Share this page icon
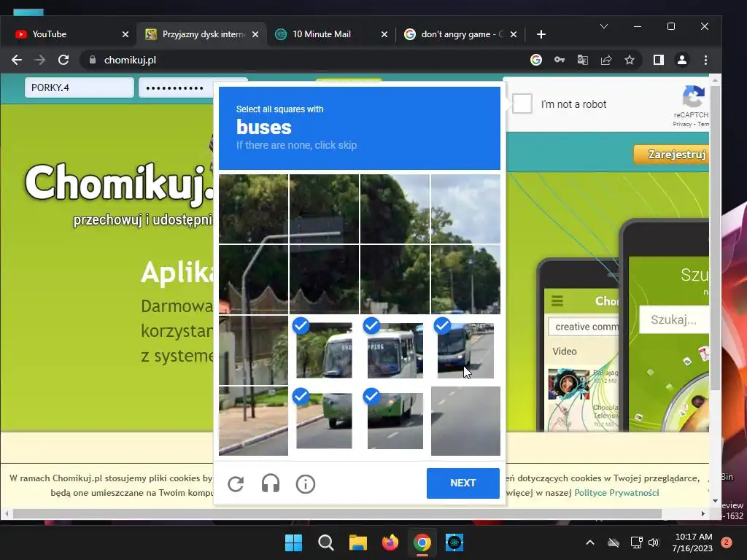This screenshot has width=747, height=560. point(606,60)
